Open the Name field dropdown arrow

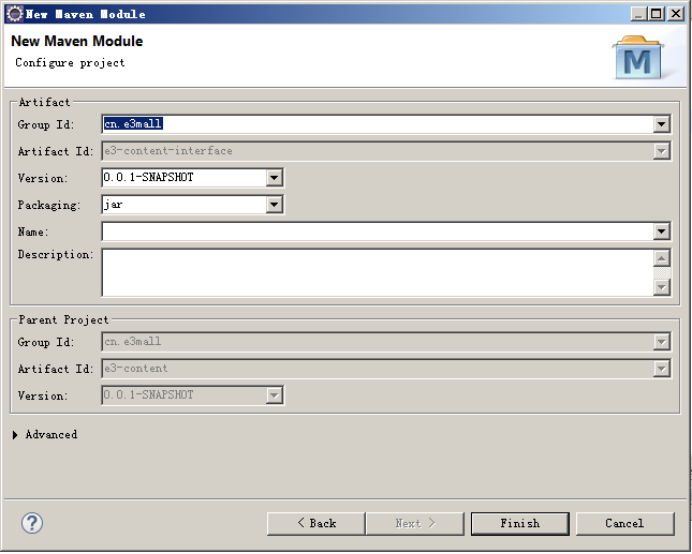click(x=661, y=231)
